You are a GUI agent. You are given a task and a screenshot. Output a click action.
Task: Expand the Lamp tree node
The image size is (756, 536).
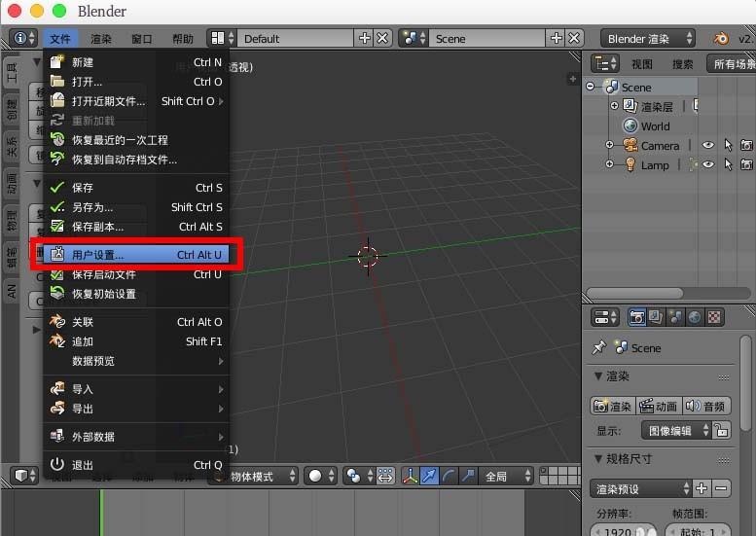coord(609,164)
